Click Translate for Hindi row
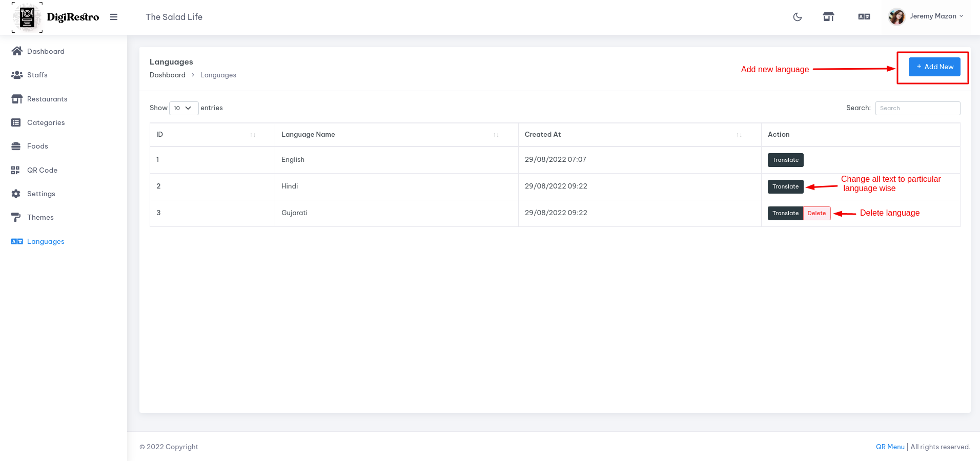Image resolution: width=980 pixels, height=461 pixels. (x=785, y=186)
